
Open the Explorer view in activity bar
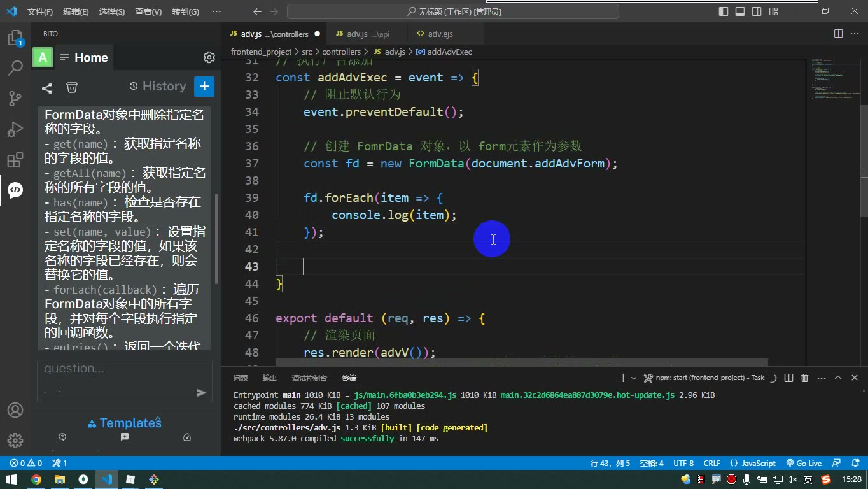[x=15, y=38]
